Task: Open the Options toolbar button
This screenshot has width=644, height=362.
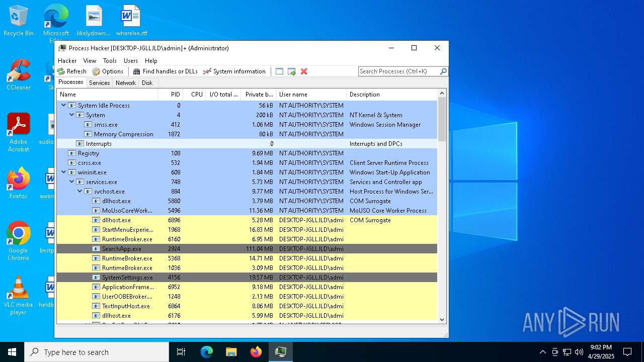Action: [x=108, y=71]
